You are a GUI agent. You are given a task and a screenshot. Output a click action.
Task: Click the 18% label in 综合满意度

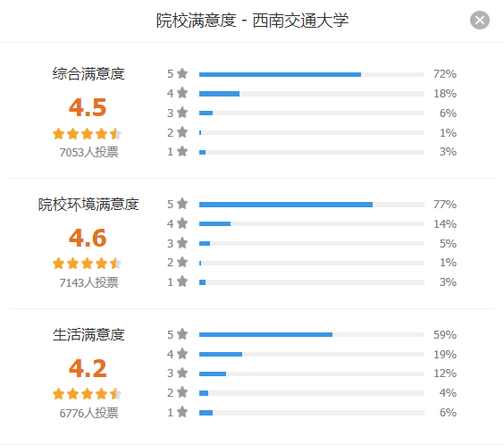click(445, 94)
